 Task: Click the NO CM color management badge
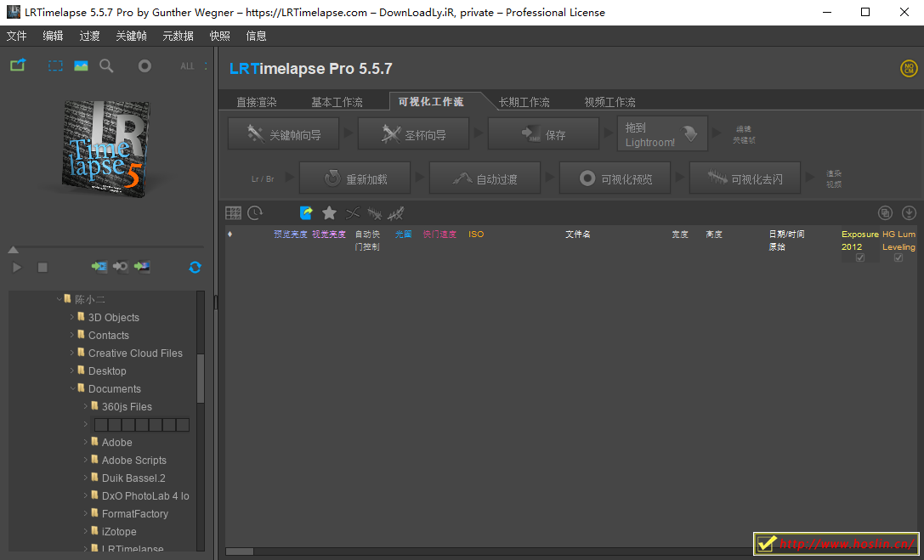tap(909, 68)
